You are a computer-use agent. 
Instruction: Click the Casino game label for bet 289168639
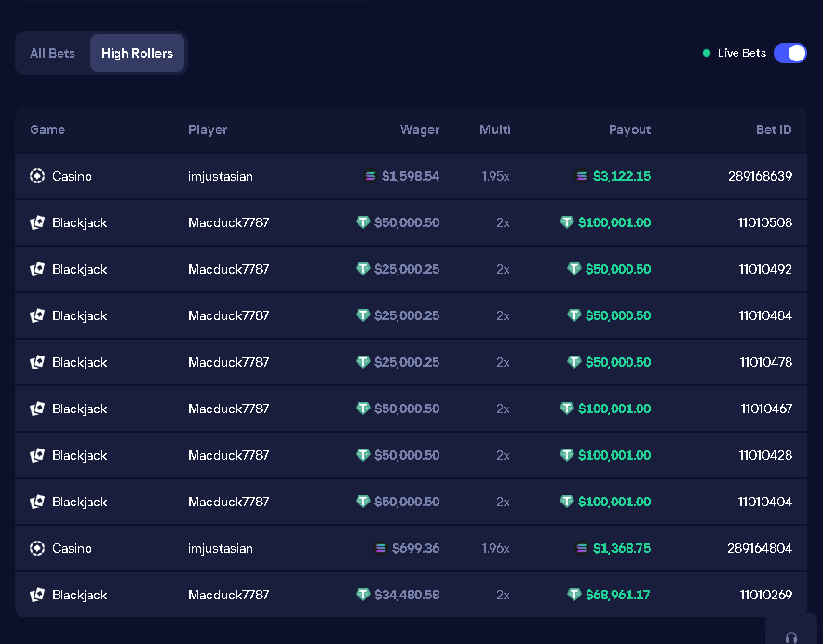(x=72, y=176)
